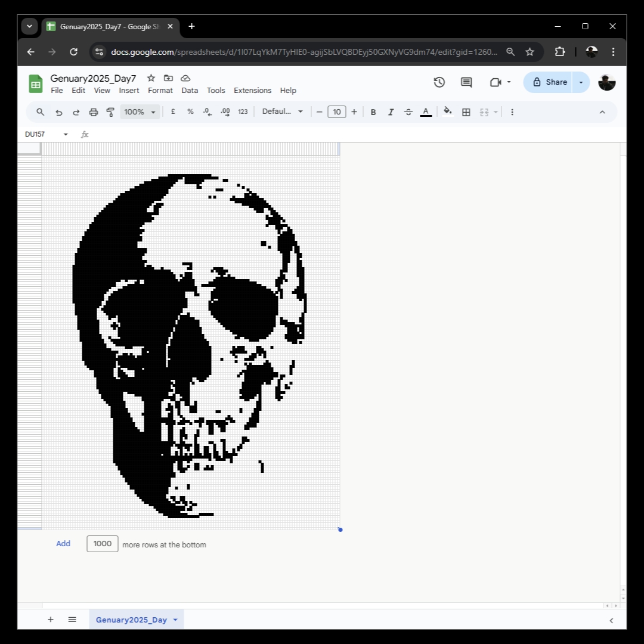Open the borders menu
This screenshot has height=644, width=644.
coord(465,112)
